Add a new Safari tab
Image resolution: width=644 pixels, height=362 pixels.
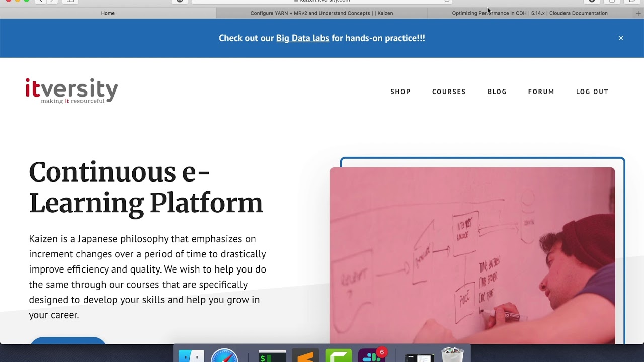pyautogui.click(x=638, y=13)
